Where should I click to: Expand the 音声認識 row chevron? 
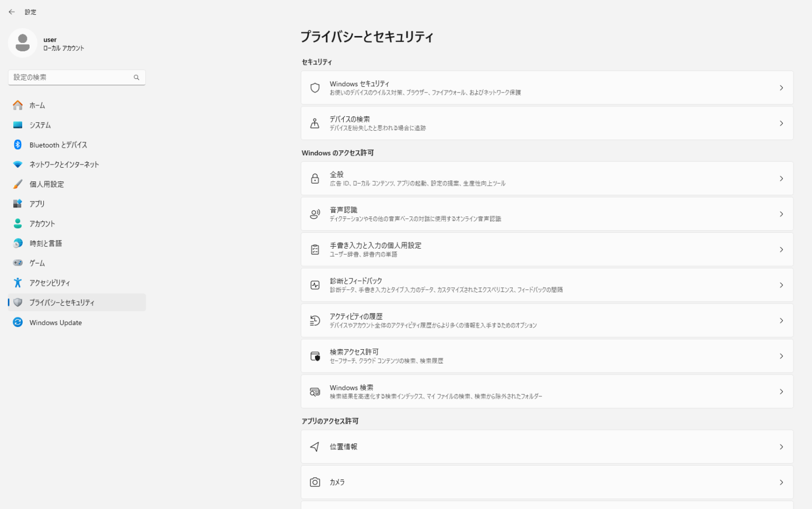tap(781, 214)
